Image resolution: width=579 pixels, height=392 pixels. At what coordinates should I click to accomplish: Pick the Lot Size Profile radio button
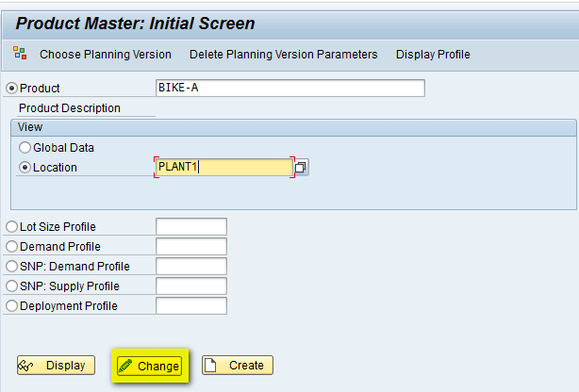[x=11, y=227]
